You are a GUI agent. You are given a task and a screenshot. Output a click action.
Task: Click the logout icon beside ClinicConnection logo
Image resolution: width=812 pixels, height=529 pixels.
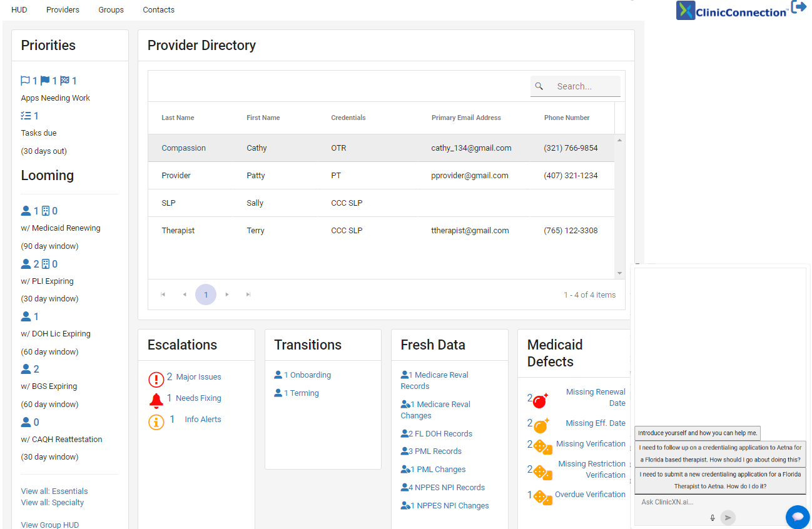point(799,8)
